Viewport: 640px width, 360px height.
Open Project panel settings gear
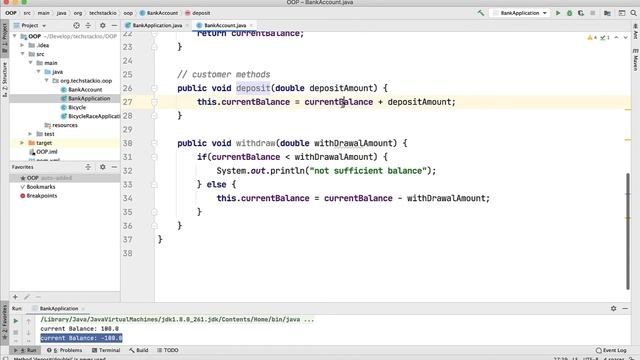102,25
